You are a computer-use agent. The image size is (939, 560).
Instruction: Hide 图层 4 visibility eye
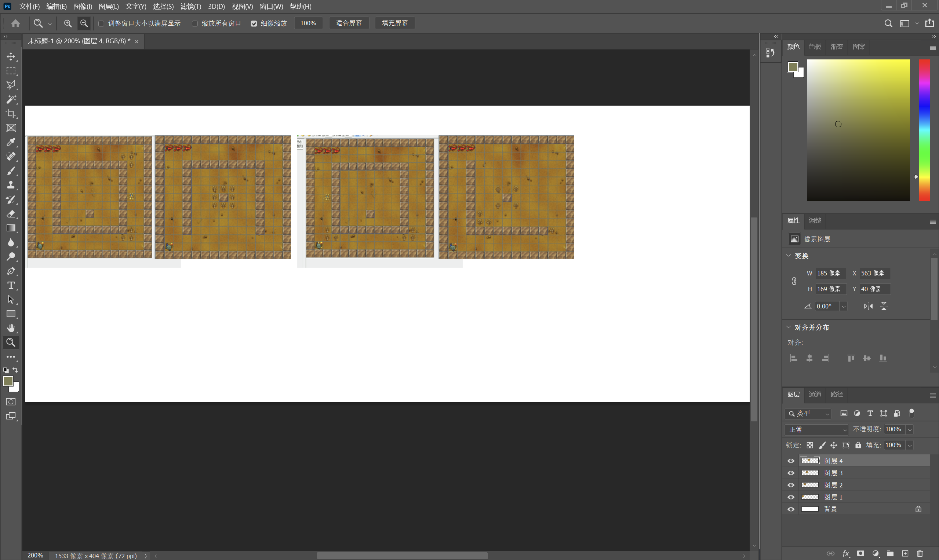[x=791, y=461]
